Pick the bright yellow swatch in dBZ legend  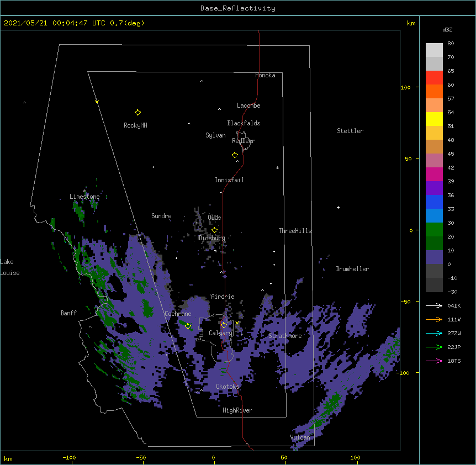pyautogui.click(x=434, y=119)
